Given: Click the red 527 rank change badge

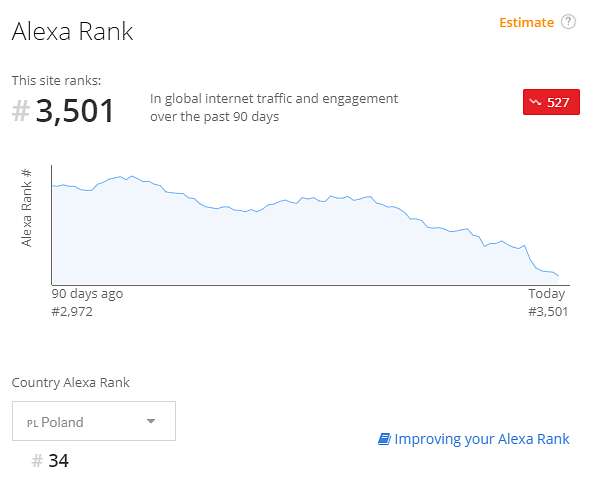Looking at the screenshot, I should click(x=551, y=102).
